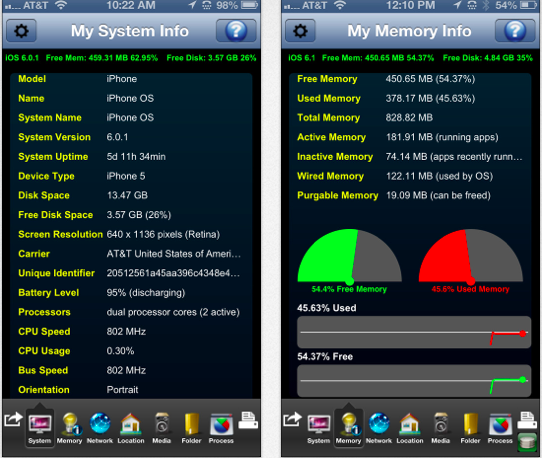Tap share icon in System Info screen
The height and width of the screenshot is (458, 542).
(x=13, y=420)
